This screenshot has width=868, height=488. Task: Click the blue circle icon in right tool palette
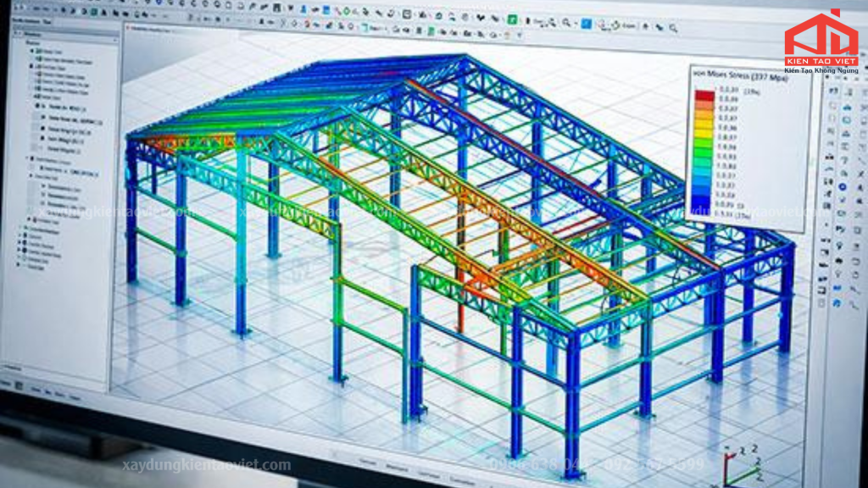pyautogui.click(x=843, y=187)
